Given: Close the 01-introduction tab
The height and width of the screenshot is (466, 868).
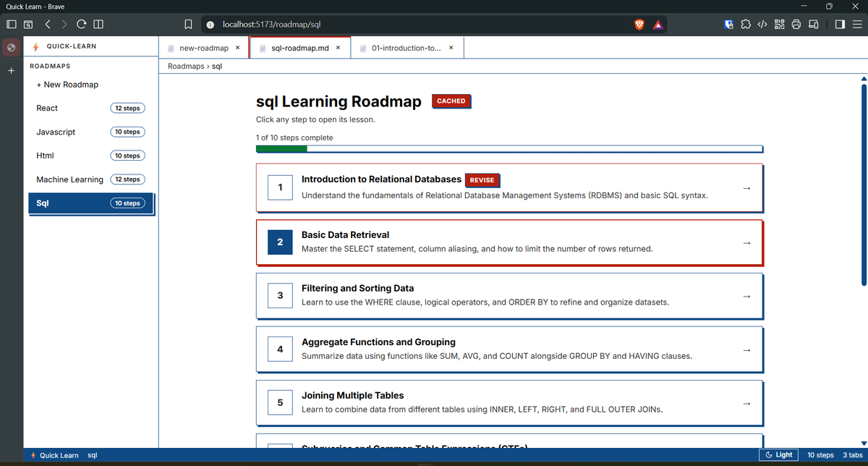Looking at the screenshot, I should coord(451,48).
